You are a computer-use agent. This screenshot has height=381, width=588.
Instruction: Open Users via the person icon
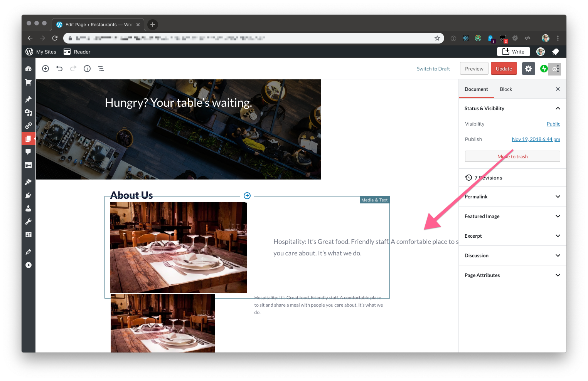coord(28,208)
